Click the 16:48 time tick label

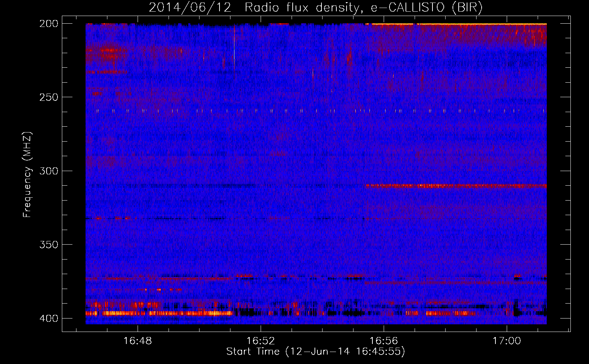pyautogui.click(x=138, y=341)
